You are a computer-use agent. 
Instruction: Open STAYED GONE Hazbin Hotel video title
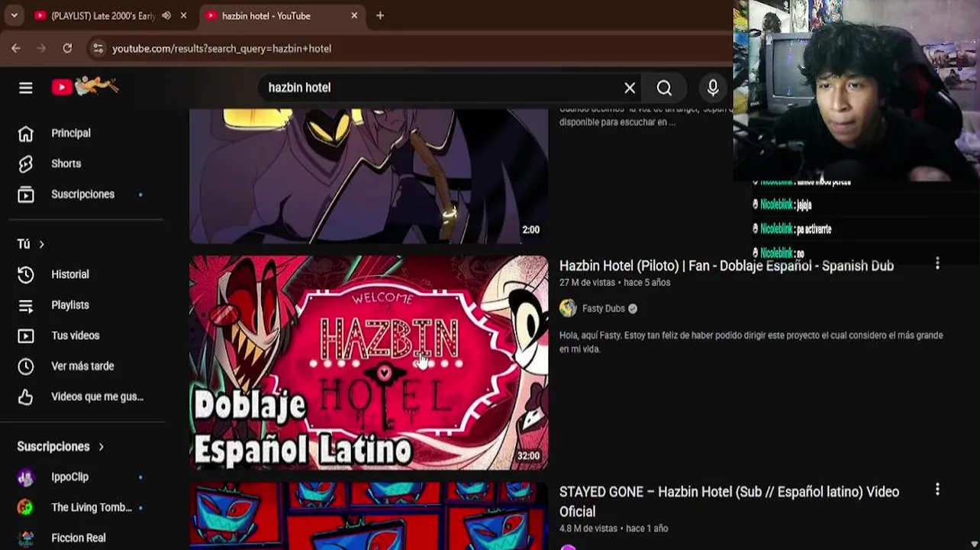point(729,501)
